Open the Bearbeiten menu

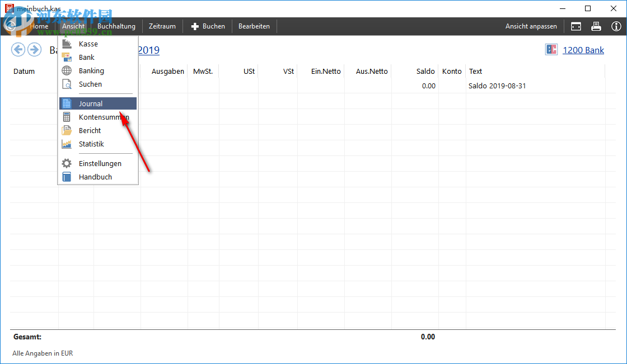(x=254, y=26)
